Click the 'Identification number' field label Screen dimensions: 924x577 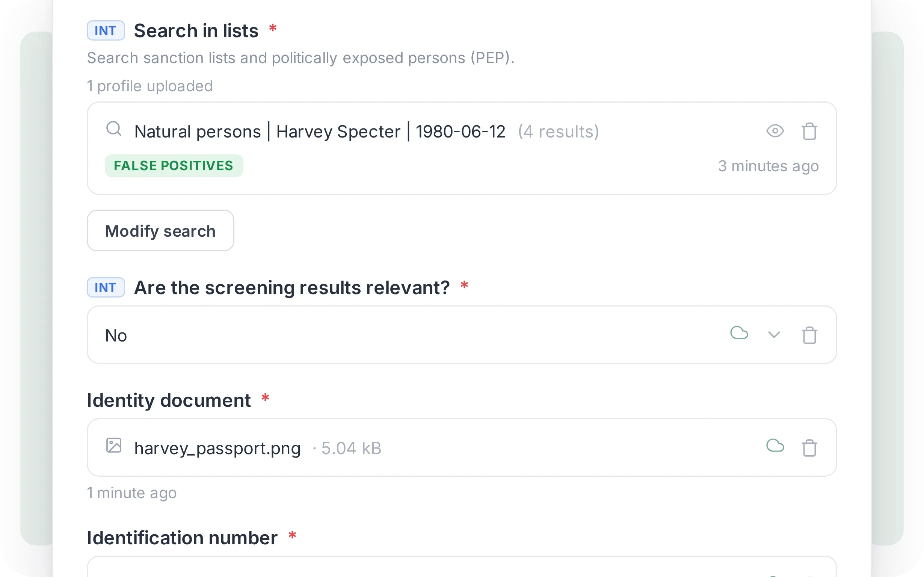click(182, 538)
